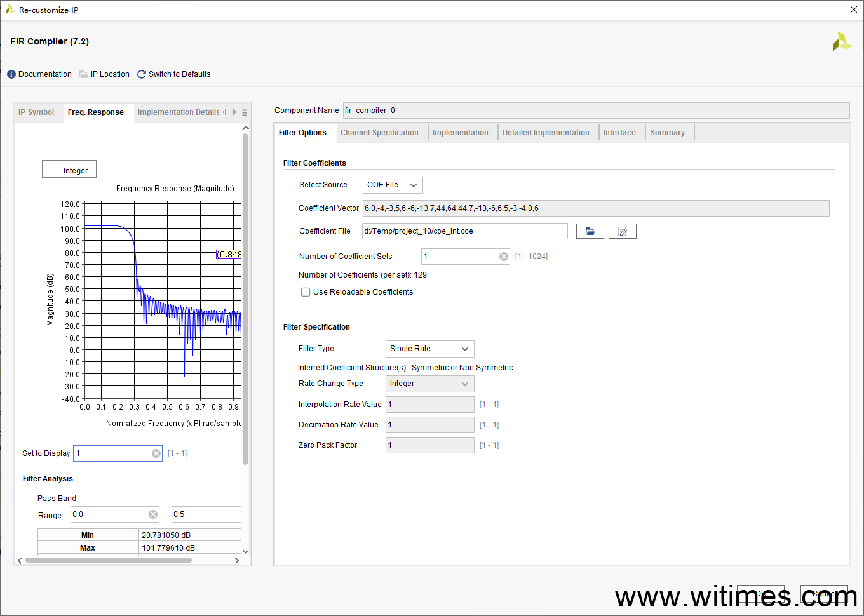Image resolution: width=864 pixels, height=616 pixels.
Task: Close the Re-customize IP window
Action: point(853,10)
